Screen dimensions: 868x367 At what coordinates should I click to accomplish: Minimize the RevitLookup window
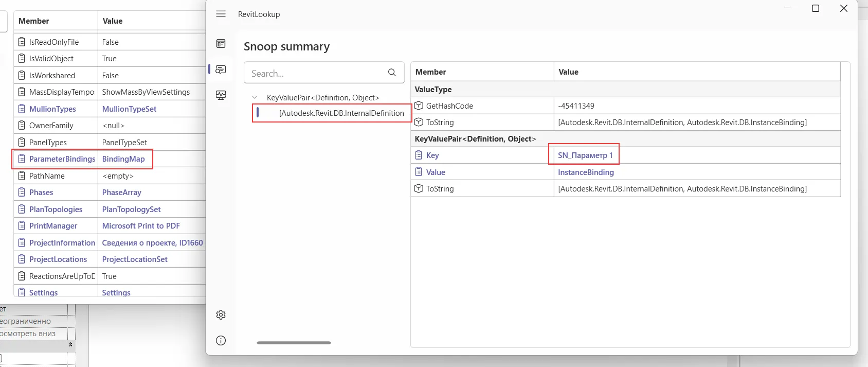coord(787,8)
